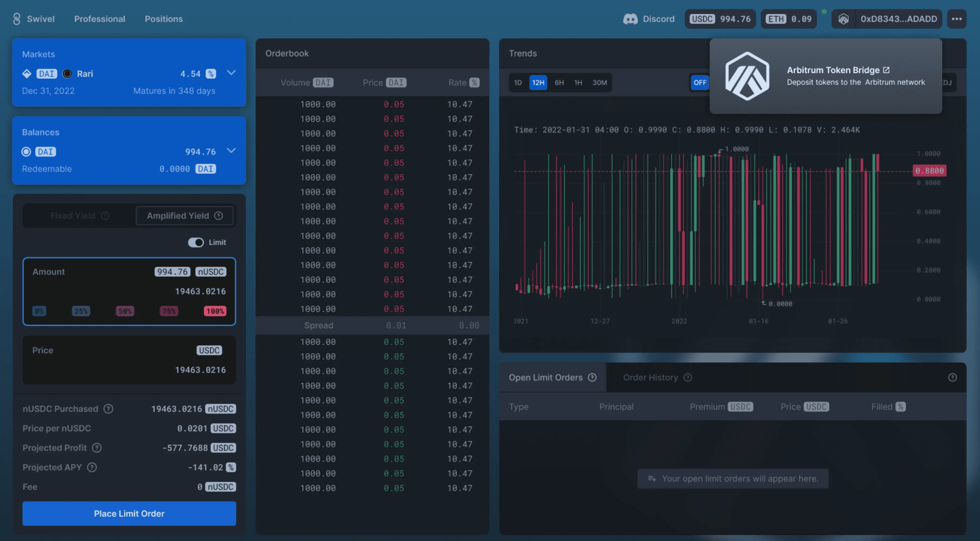This screenshot has height=541, width=980.
Task: Click the Projected Profit info icon
Action: tap(97, 448)
